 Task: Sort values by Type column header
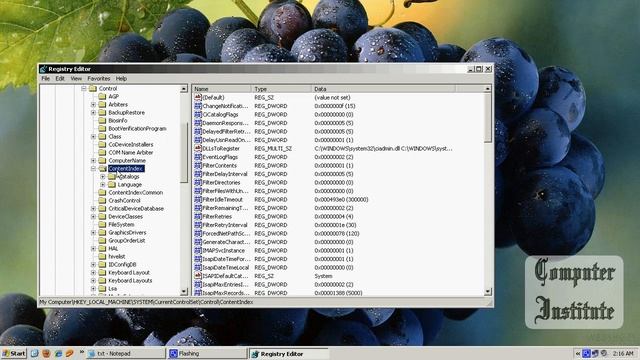(282, 89)
